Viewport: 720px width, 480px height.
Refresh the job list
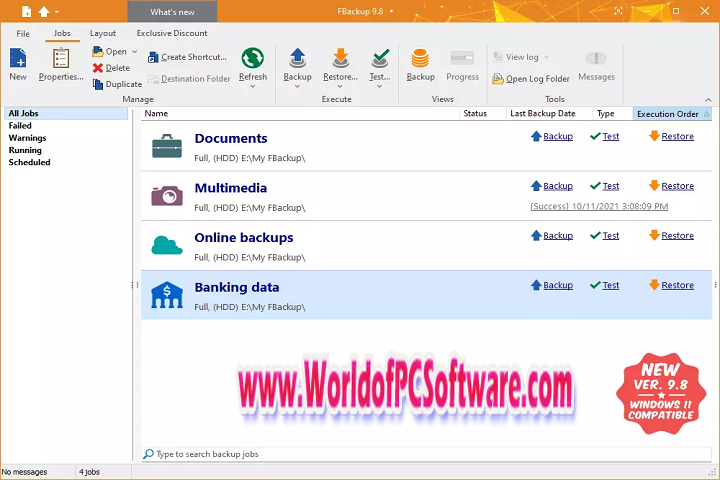click(x=253, y=64)
